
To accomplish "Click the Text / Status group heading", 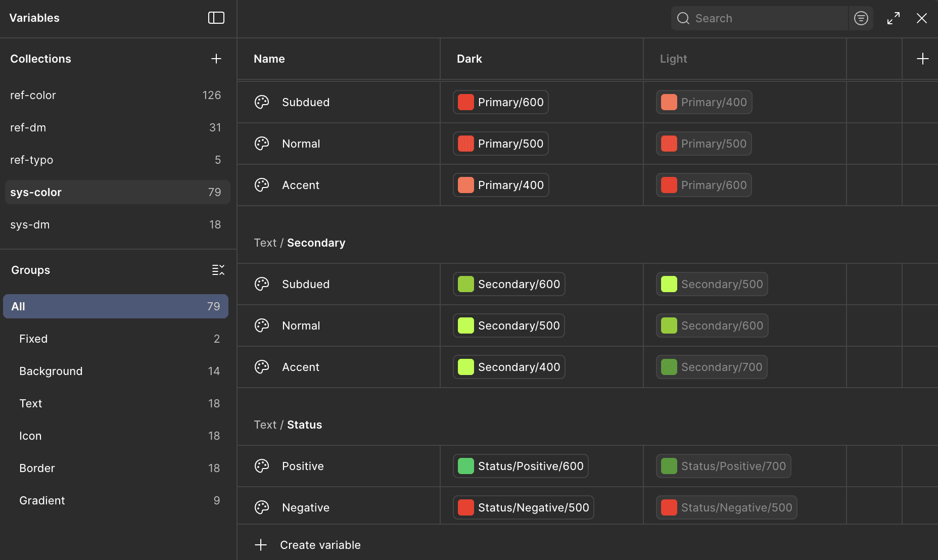I will point(288,425).
